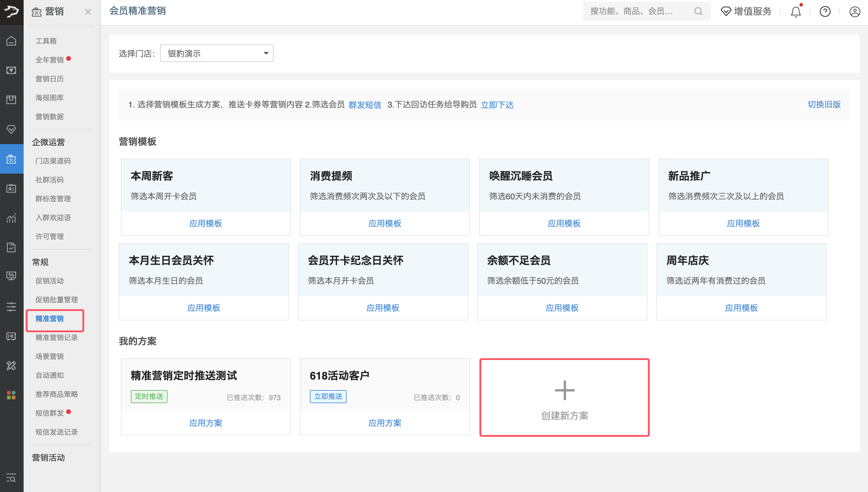Open 精准营销记录 in the sidebar

click(56, 337)
